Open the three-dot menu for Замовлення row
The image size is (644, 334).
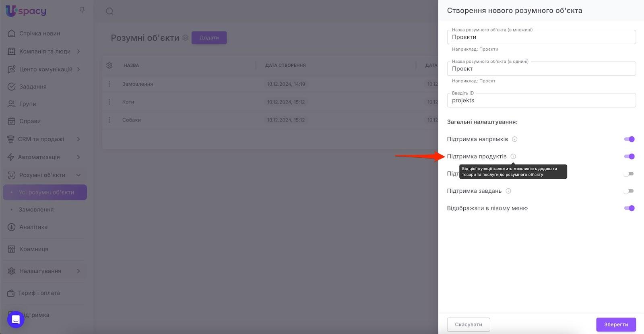[109, 84]
